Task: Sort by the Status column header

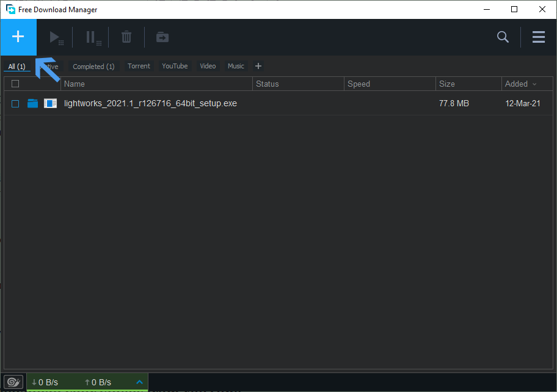Action: [x=299, y=84]
